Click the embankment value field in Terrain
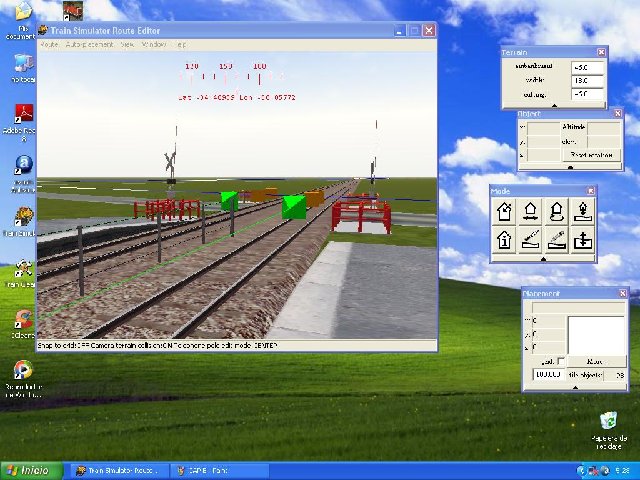Image resolution: width=640 pixels, height=480 pixels. (x=587, y=67)
